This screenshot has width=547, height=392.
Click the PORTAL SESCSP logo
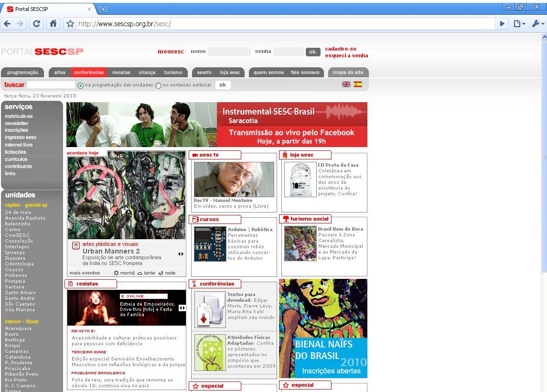42,52
